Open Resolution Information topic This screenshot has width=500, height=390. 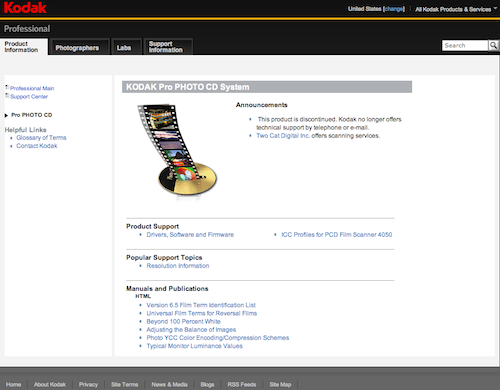pos(178,266)
